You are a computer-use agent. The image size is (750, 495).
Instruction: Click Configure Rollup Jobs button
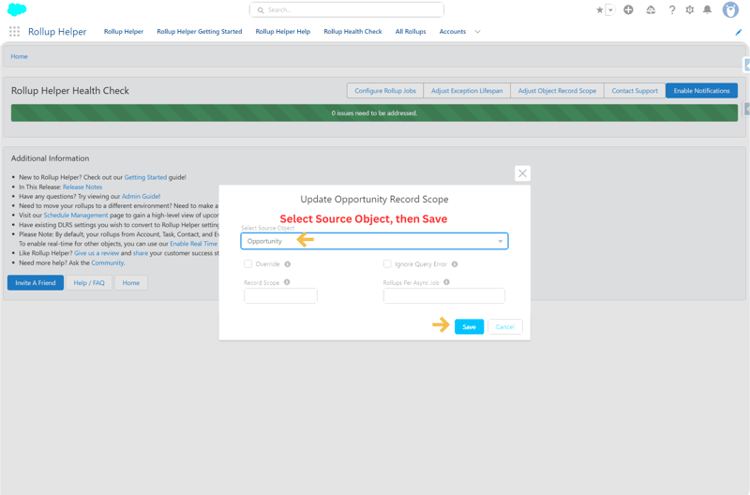385,90
